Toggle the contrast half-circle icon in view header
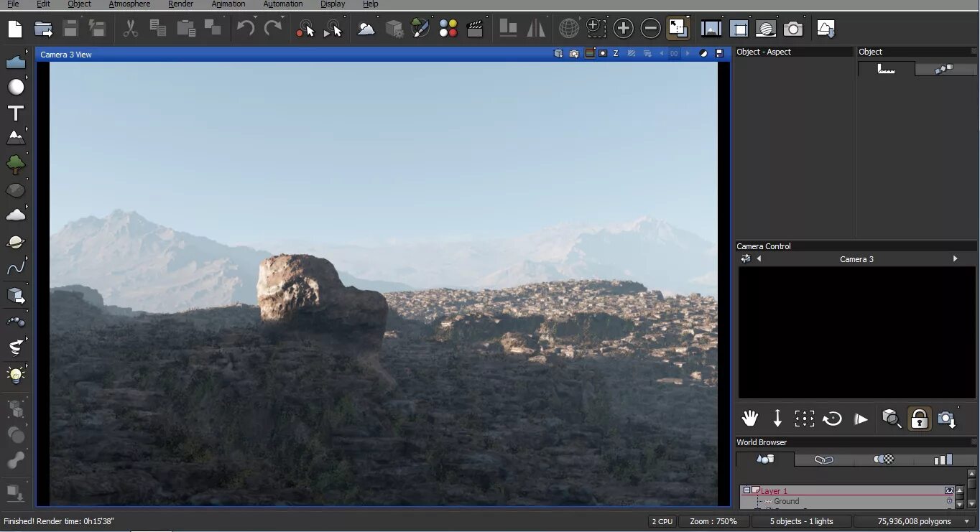 703,53
